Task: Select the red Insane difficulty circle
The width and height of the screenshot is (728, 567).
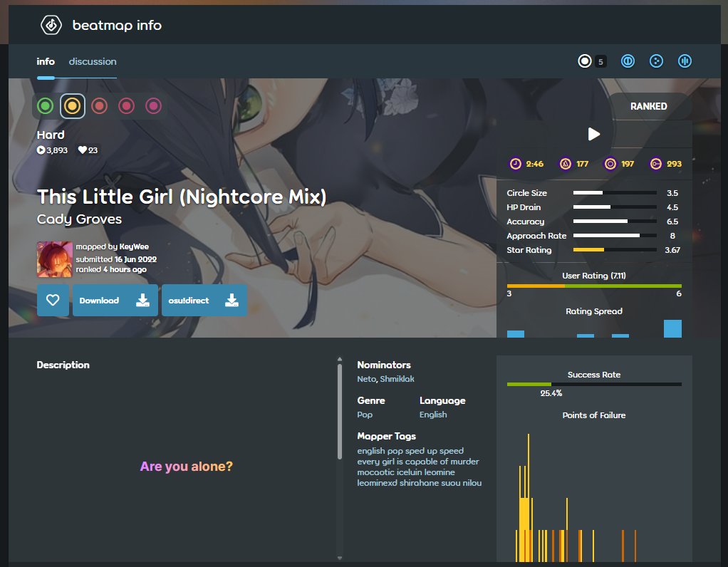Action: point(100,105)
